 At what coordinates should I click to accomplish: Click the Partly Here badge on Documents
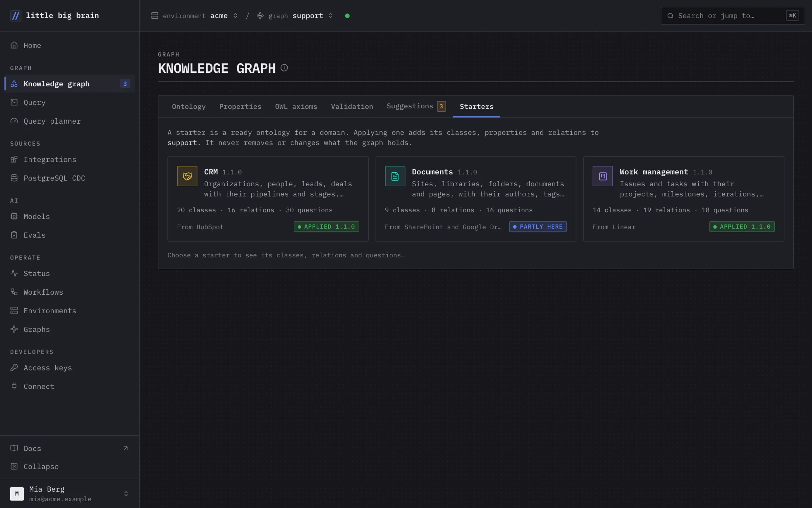click(538, 227)
